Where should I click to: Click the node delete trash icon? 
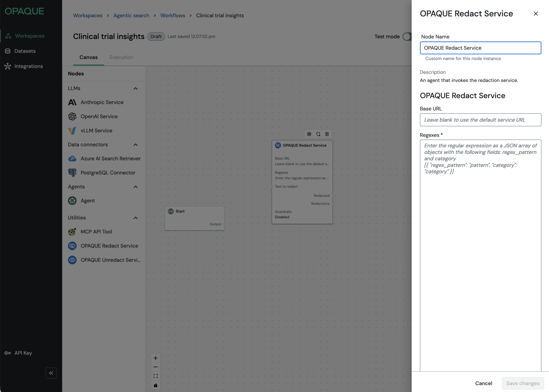point(327,134)
